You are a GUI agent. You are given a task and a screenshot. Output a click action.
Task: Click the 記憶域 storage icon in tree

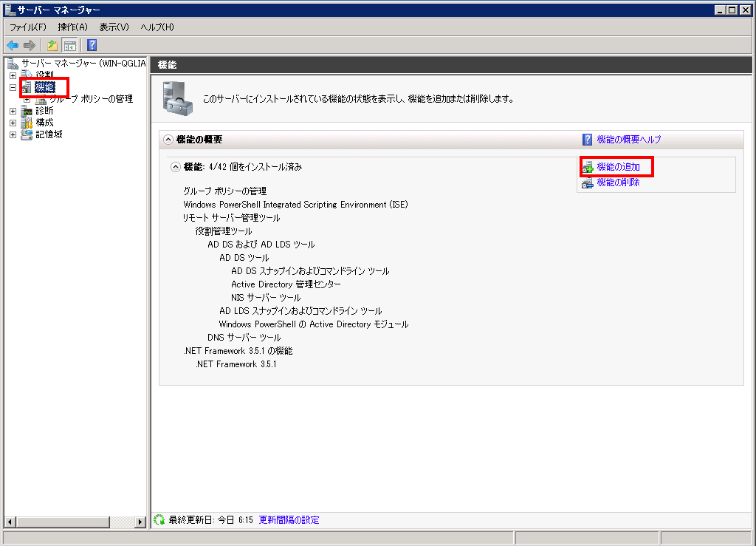click(27, 134)
